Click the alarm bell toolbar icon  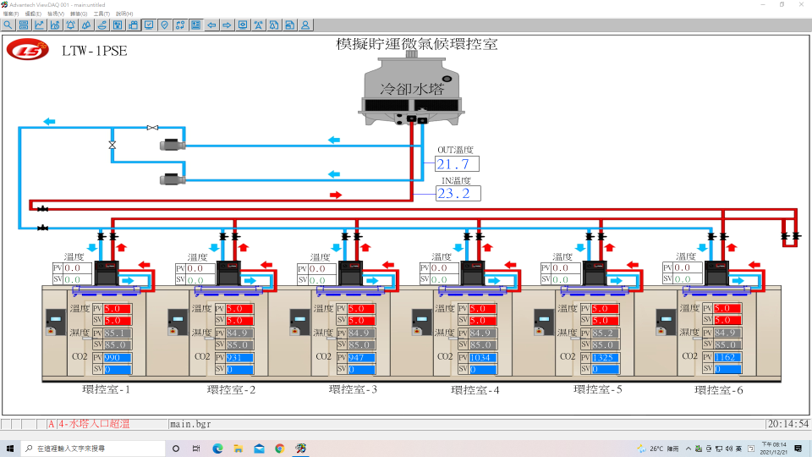tap(70, 25)
